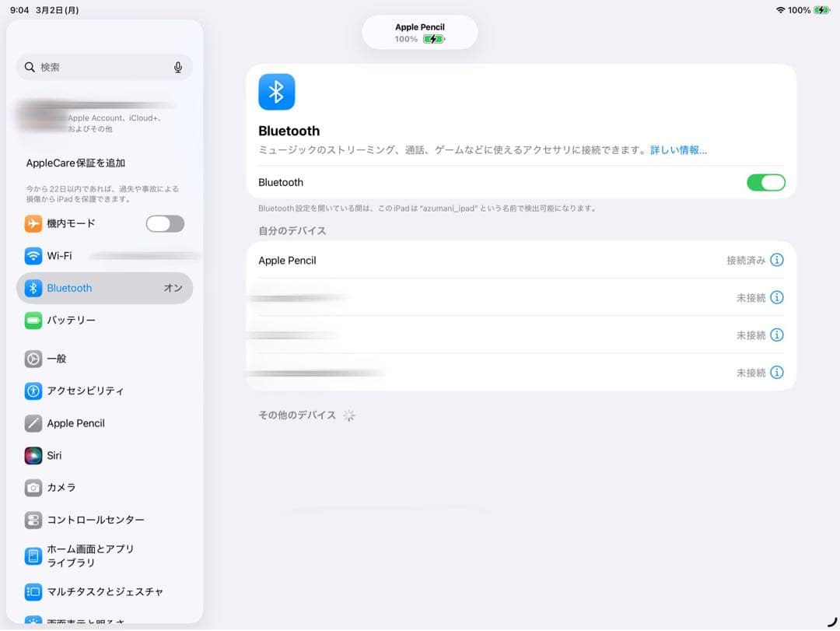
Task: Tap the General gear icon
Action: click(33, 359)
